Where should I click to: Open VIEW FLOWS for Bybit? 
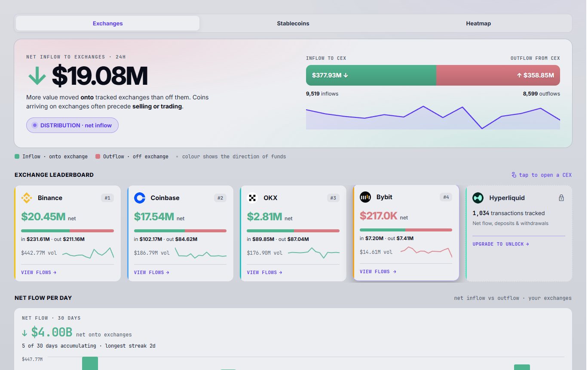tap(378, 271)
